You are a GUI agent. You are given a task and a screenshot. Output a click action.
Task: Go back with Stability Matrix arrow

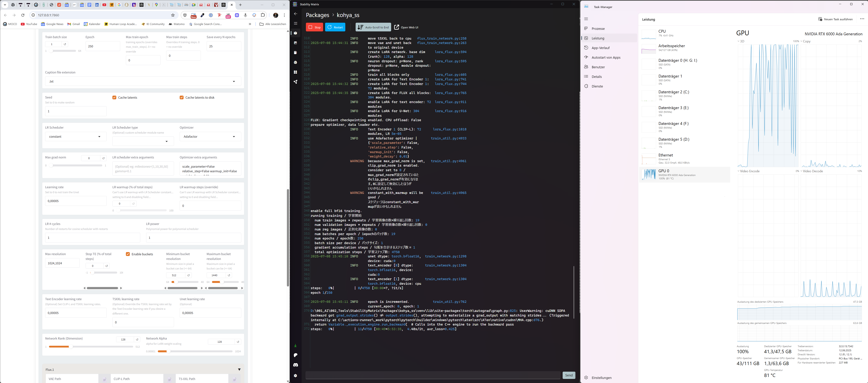(x=295, y=14)
